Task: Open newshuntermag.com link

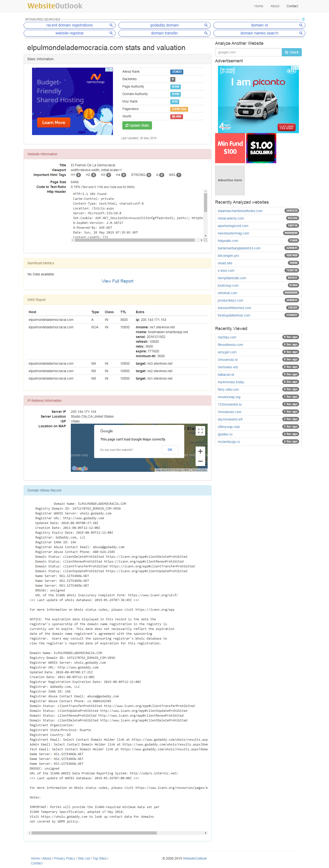Action: [233, 233]
